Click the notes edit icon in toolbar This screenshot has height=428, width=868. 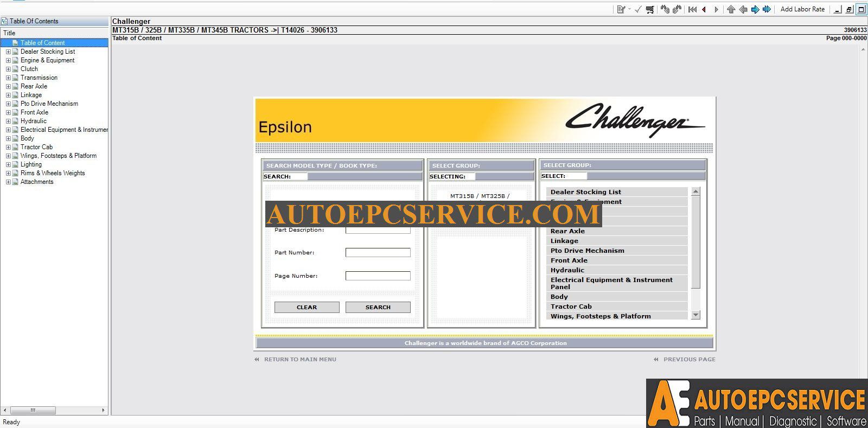pos(621,9)
